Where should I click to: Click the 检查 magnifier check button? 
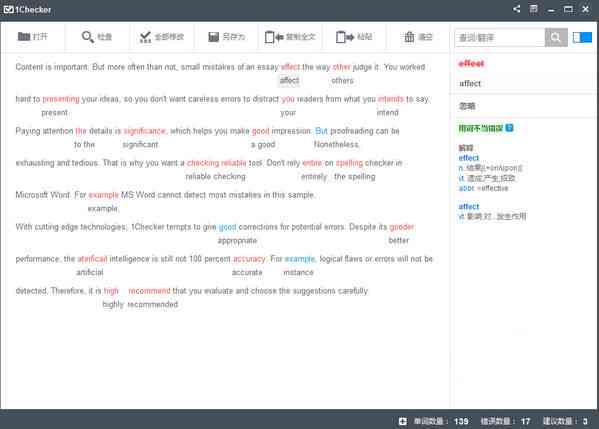coord(96,37)
